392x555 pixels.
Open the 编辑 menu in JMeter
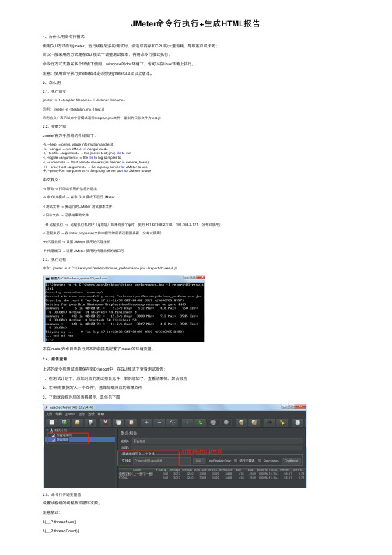coord(59,413)
